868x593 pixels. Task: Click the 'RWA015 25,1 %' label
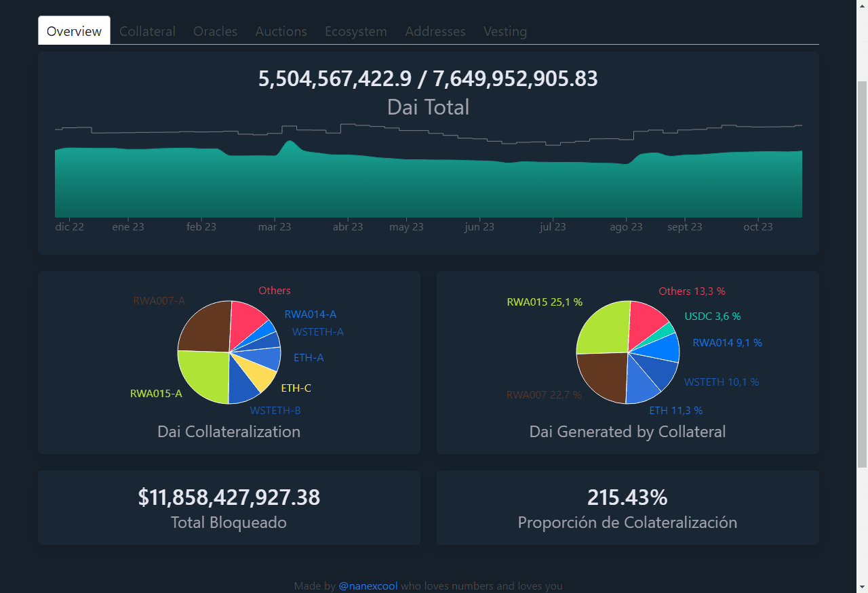tap(545, 302)
